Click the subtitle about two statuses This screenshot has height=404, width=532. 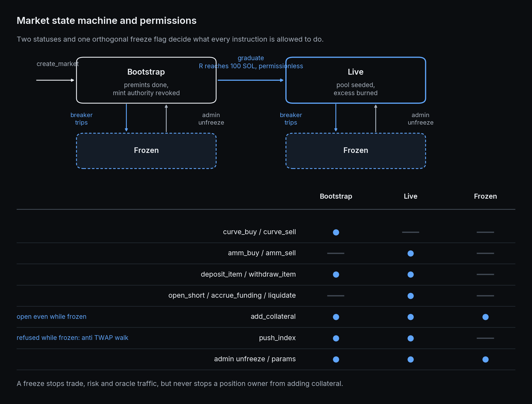[170, 39]
